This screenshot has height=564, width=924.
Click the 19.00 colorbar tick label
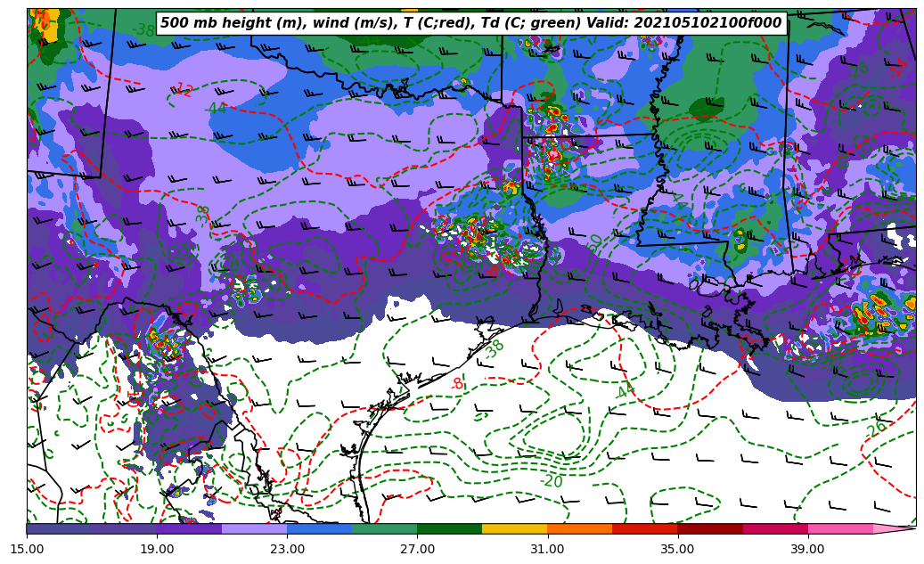[x=157, y=549]
